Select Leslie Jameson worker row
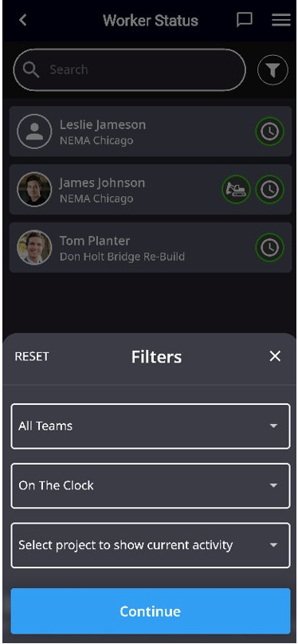 pos(151,132)
